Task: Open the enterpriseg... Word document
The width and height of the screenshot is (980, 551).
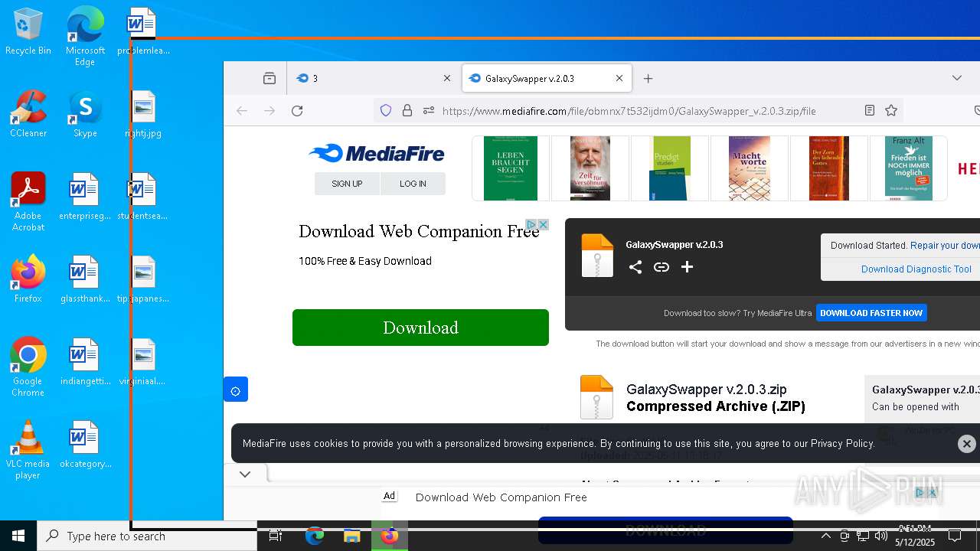Action: pyautogui.click(x=85, y=197)
